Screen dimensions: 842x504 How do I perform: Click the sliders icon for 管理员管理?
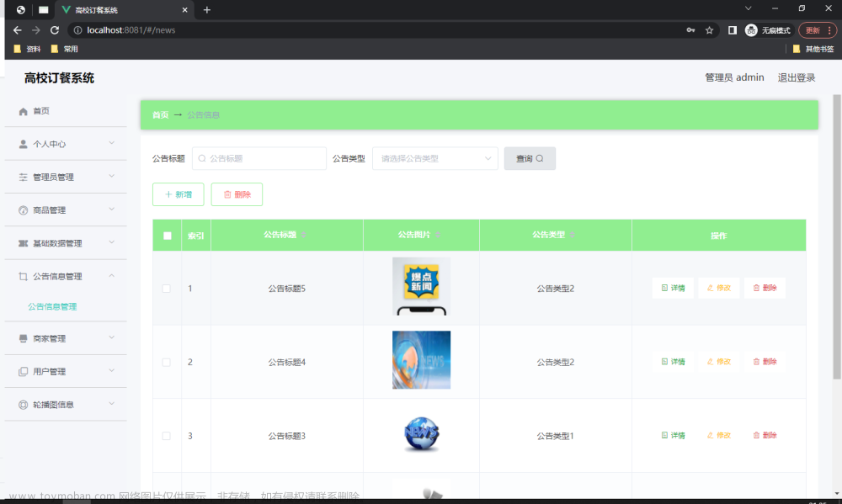tap(23, 178)
